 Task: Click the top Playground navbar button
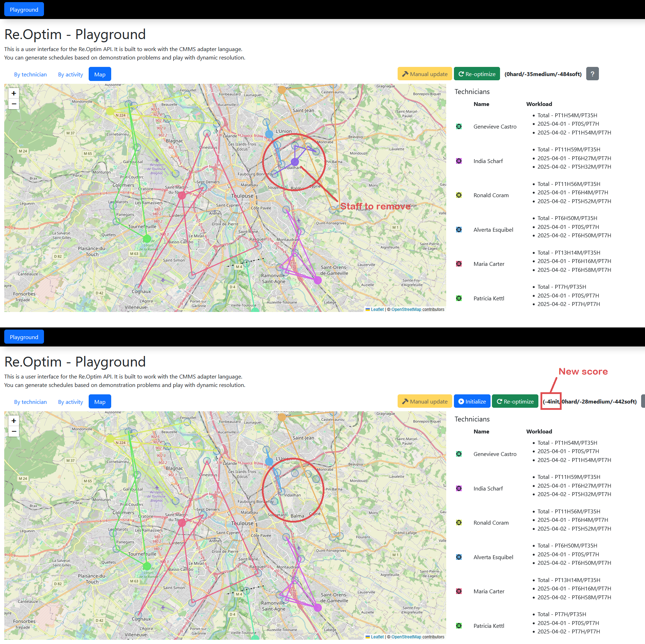(x=24, y=10)
